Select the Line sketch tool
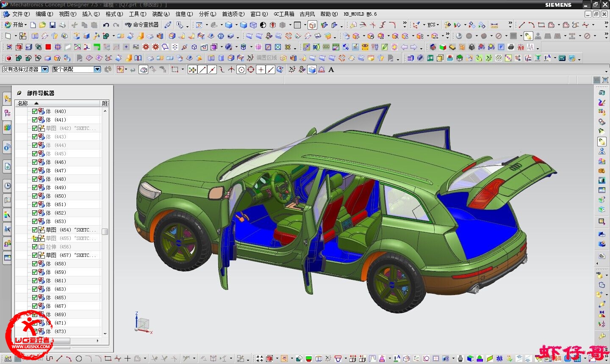 522,25
